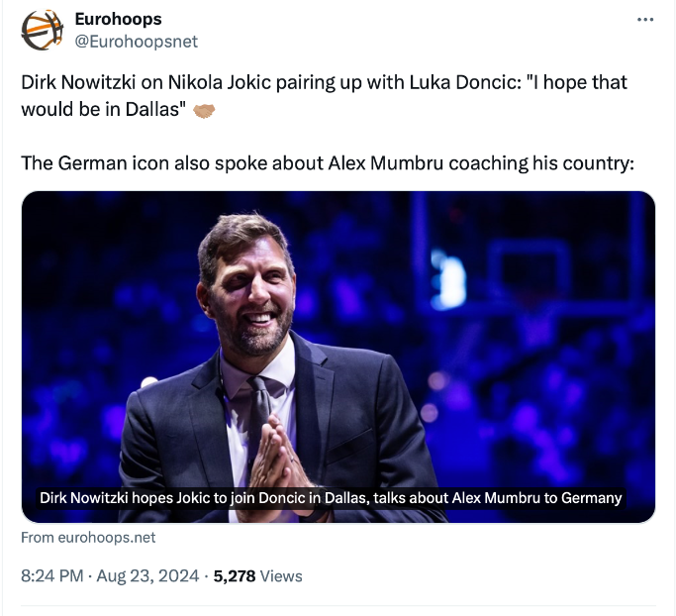This screenshot has height=616, width=676.
Task: Click the article headline caption on the card
Action: (x=331, y=497)
